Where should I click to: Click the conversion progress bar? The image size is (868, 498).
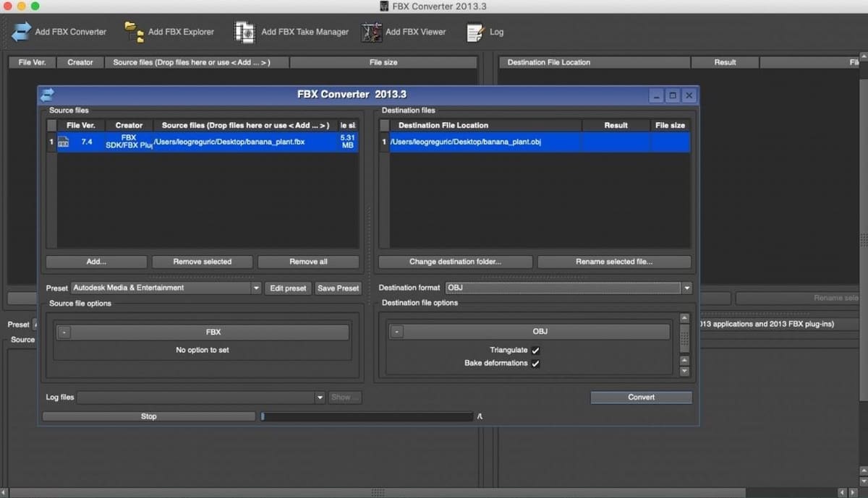pyautogui.click(x=367, y=417)
